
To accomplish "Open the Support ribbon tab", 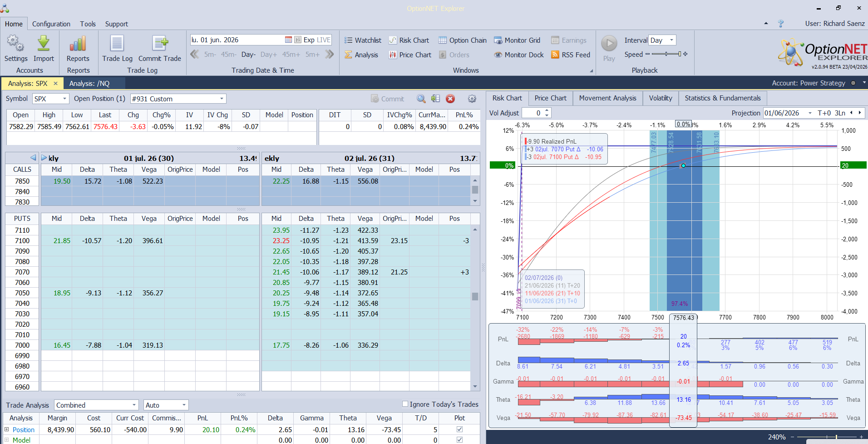I will [117, 24].
